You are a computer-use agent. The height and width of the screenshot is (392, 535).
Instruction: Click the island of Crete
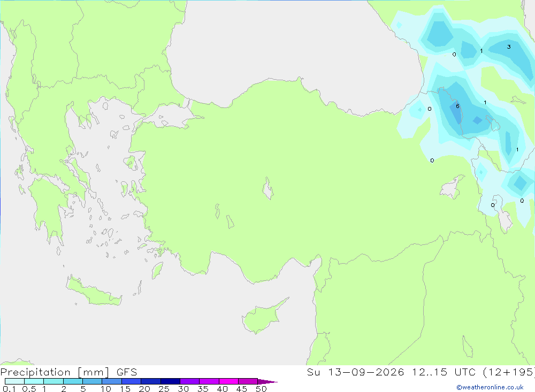(x=93, y=290)
